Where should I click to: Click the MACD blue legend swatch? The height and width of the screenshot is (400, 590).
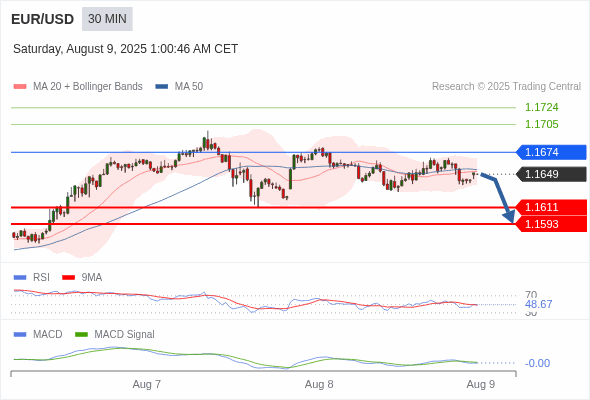point(20,335)
